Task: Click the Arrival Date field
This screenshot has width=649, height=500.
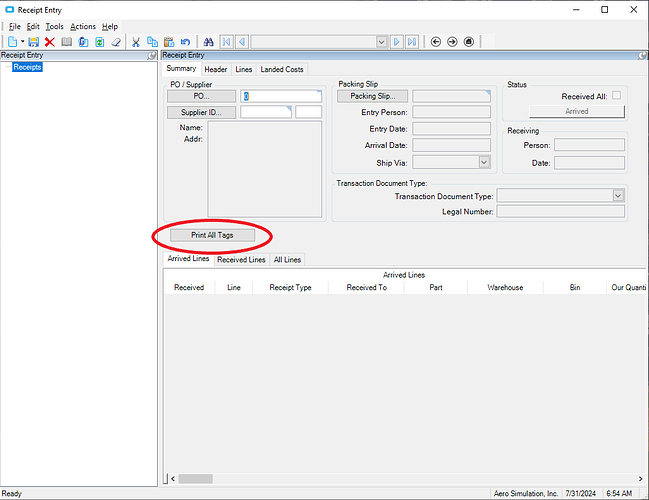Action: tap(452, 145)
